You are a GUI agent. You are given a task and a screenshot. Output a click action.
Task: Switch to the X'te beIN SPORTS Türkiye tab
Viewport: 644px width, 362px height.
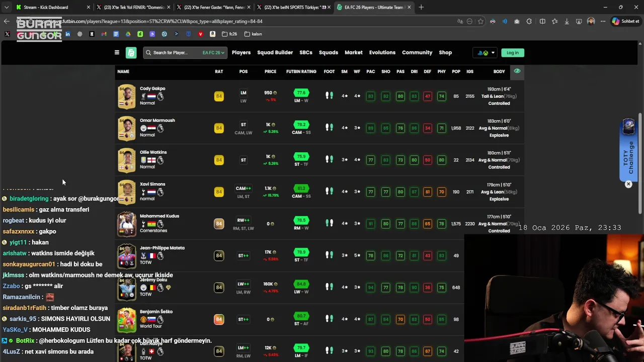click(294, 7)
